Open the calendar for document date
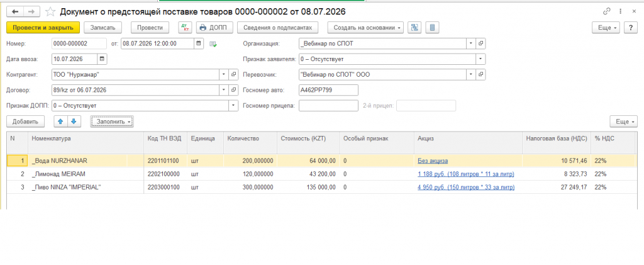Screen dimensions: 644x265 coord(198,43)
